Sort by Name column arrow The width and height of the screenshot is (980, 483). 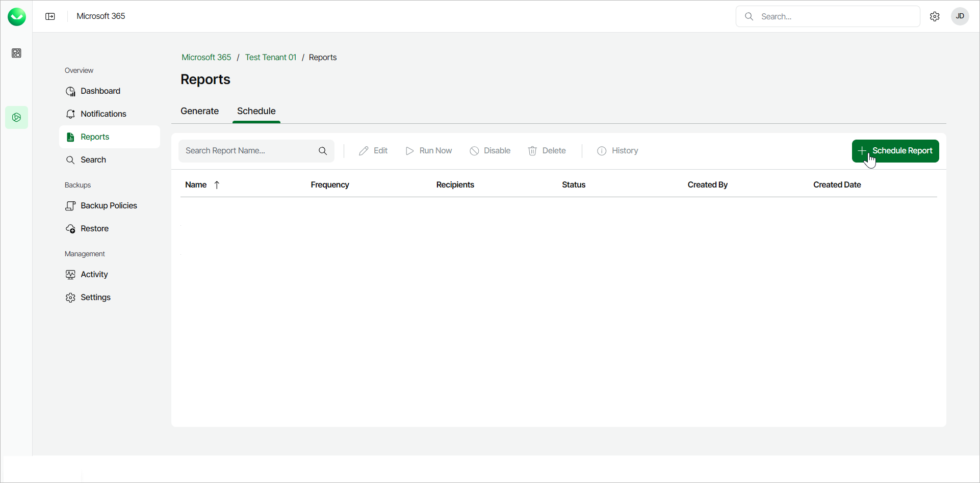pyautogui.click(x=217, y=185)
